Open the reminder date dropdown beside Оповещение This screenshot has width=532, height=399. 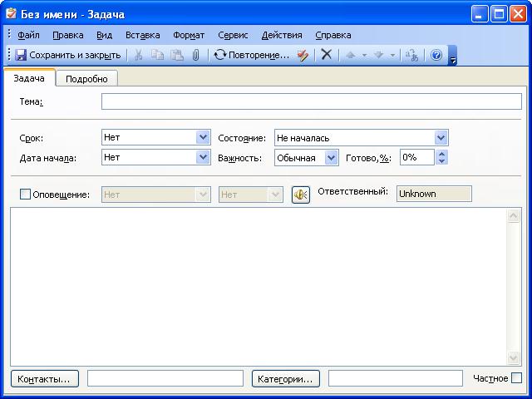pyautogui.click(x=203, y=195)
